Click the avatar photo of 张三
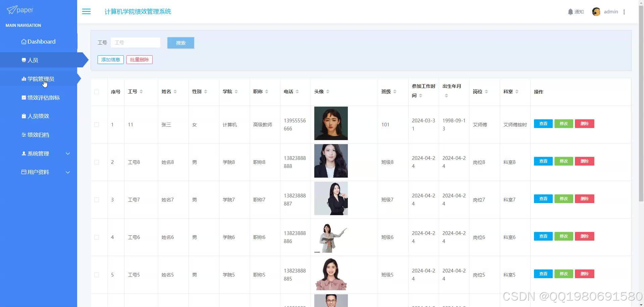 (331, 123)
